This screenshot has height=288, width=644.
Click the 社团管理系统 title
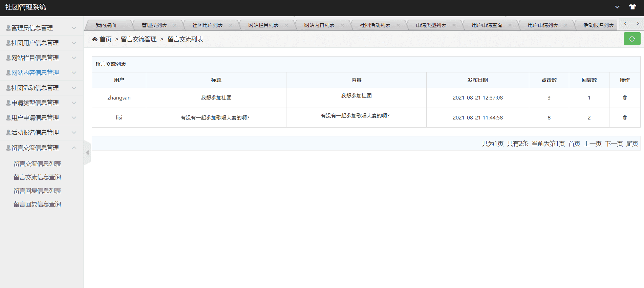26,7
